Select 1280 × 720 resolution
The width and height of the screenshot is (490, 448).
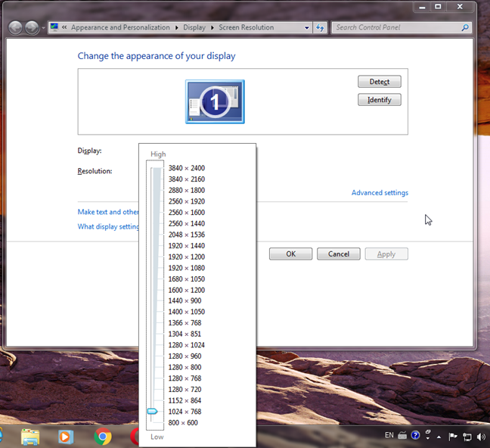click(185, 390)
